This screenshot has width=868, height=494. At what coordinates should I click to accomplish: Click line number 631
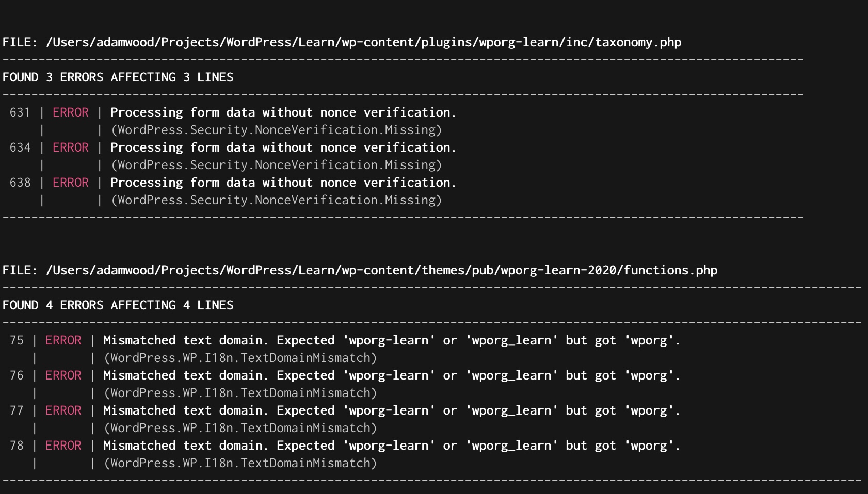click(20, 112)
